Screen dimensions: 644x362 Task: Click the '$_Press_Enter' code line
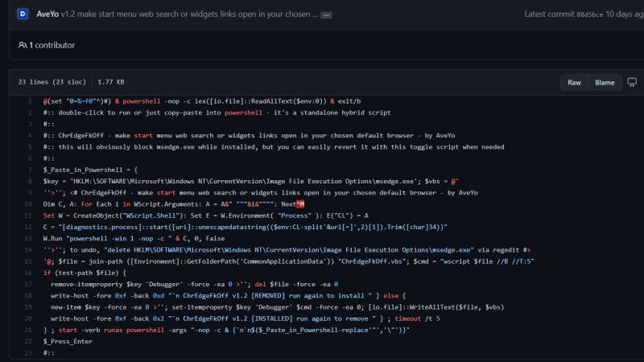click(68, 341)
